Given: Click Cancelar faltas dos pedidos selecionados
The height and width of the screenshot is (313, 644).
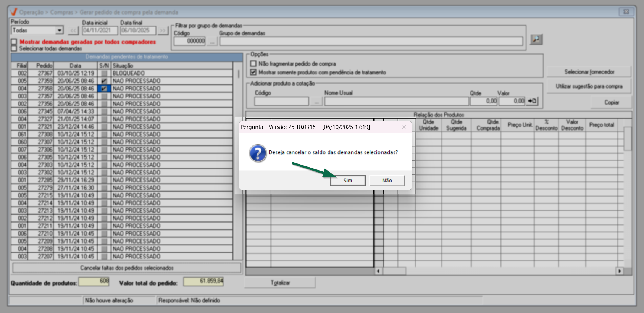Looking at the screenshot, I should pyautogui.click(x=127, y=268).
